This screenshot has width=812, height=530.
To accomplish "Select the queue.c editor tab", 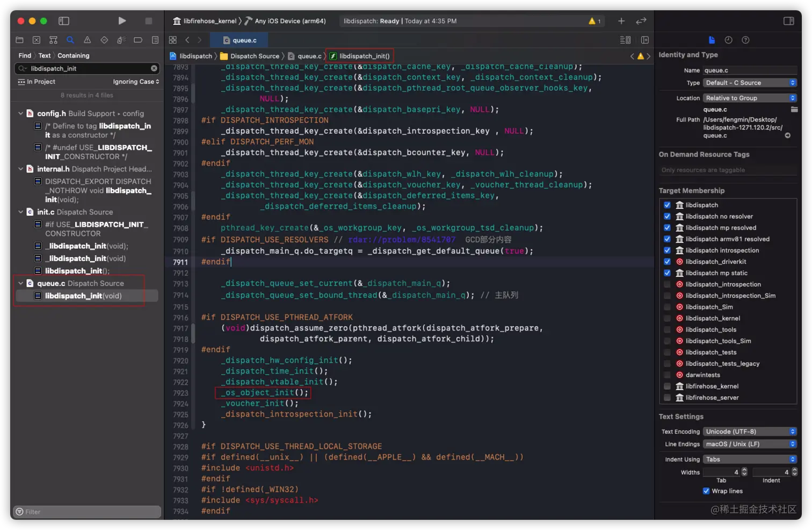I will pyautogui.click(x=240, y=40).
